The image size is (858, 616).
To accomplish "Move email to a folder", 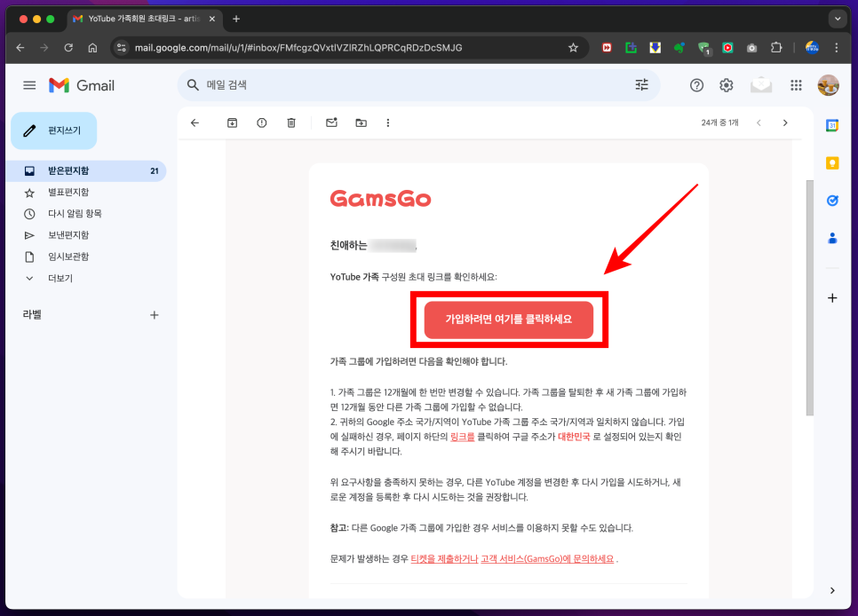I will pos(361,122).
